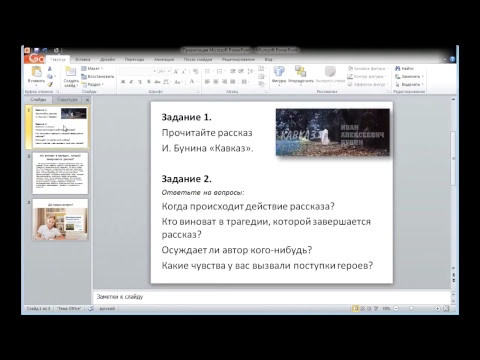Image resolution: width=480 pixels, height=360 pixels.
Task: Open the Select (Выделить) dropdown
Action: 409,84
